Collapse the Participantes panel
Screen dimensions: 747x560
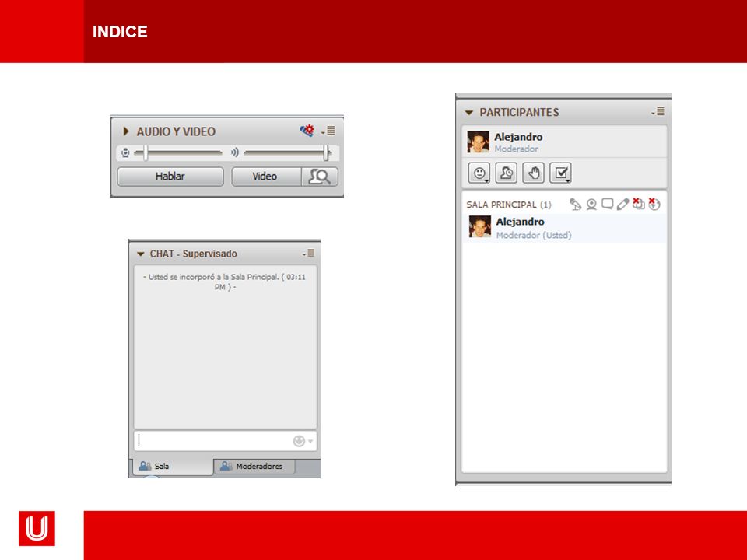tap(468, 112)
